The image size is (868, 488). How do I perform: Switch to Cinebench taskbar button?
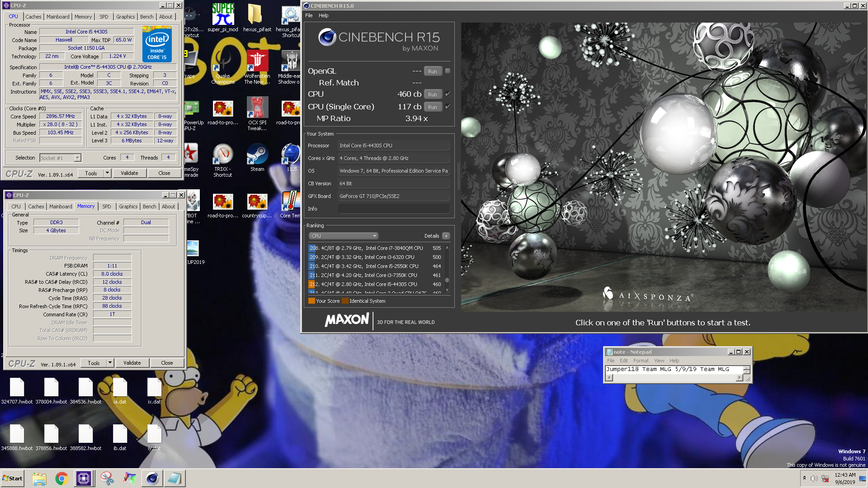[x=152, y=479]
